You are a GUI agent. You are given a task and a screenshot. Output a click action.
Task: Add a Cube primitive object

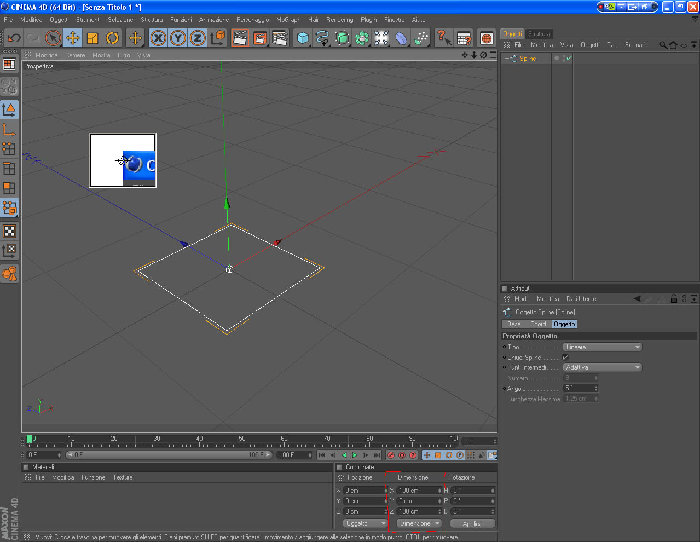(303, 38)
